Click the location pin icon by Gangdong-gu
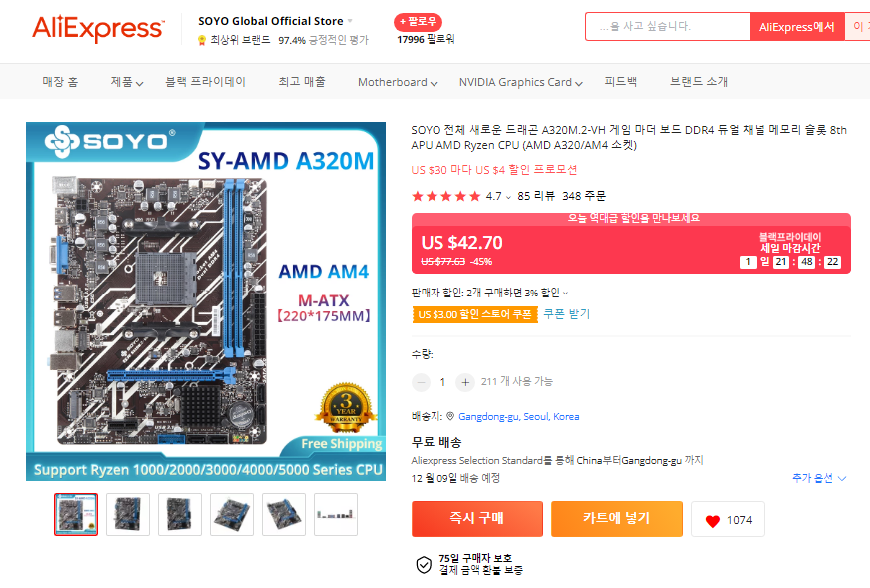This screenshot has width=870, height=588. click(x=450, y=416)
